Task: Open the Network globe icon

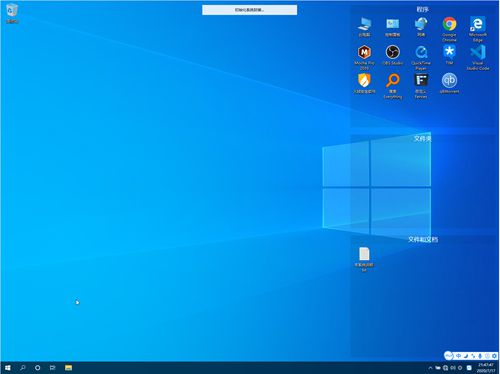Action: [x=421, y=27]
